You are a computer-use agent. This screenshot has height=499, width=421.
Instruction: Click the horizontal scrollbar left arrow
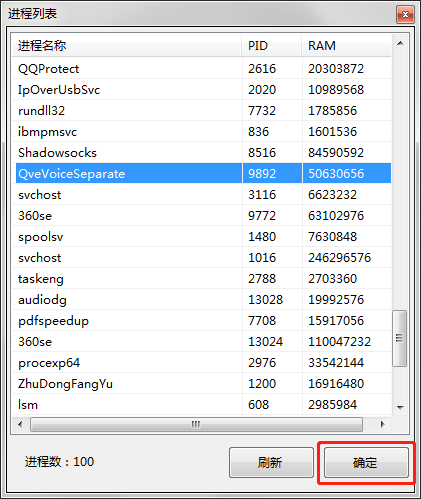(20, 424)
